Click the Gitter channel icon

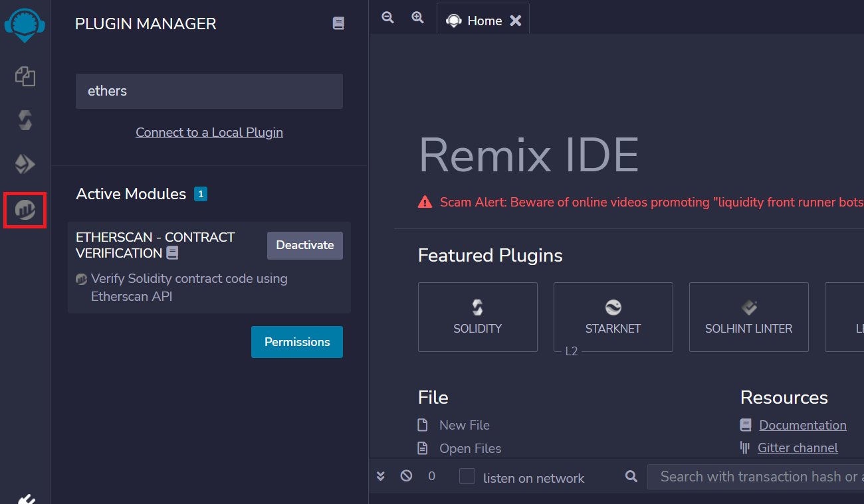tap(745, 448)
